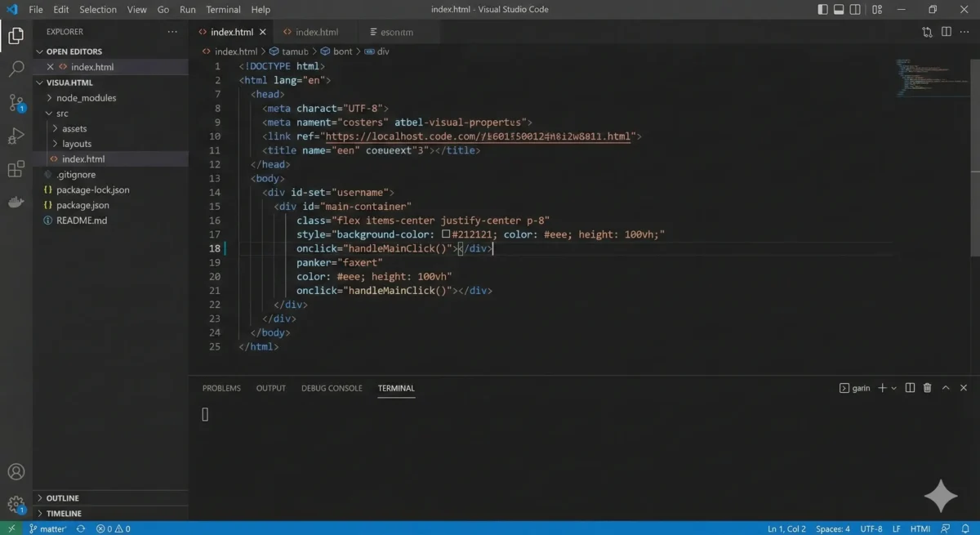The width and height of the screenshot is (980, 535).
Task: Open the Run and Debug icon
Action: coord(16,136)
